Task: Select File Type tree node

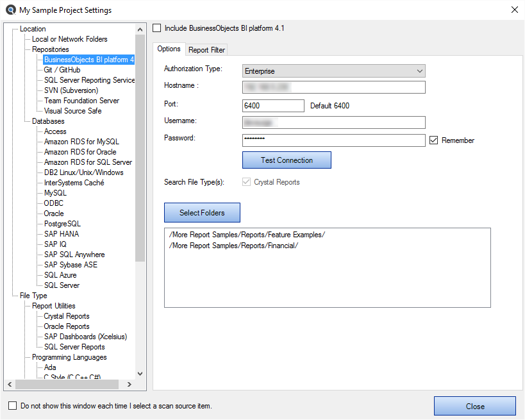Action: click(x=33, y=296)
